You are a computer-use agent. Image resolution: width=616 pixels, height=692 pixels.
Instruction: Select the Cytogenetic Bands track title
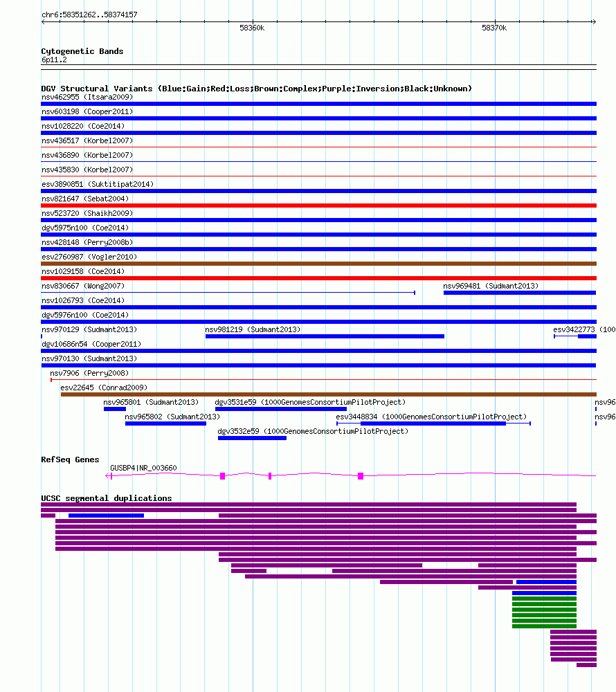82,51
